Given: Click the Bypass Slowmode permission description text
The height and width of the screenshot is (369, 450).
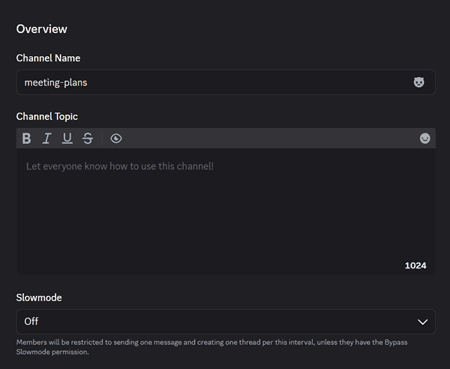Looking at the screenshot, I should pos(212,347).
